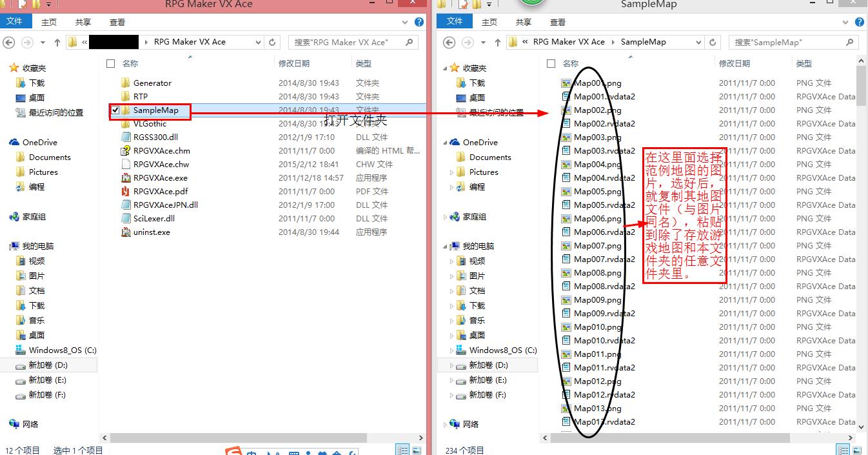Viewport: 868px width, 455px height.
Task: Open 下载 in left Favorites sidebar
Action: coord(37,83)
